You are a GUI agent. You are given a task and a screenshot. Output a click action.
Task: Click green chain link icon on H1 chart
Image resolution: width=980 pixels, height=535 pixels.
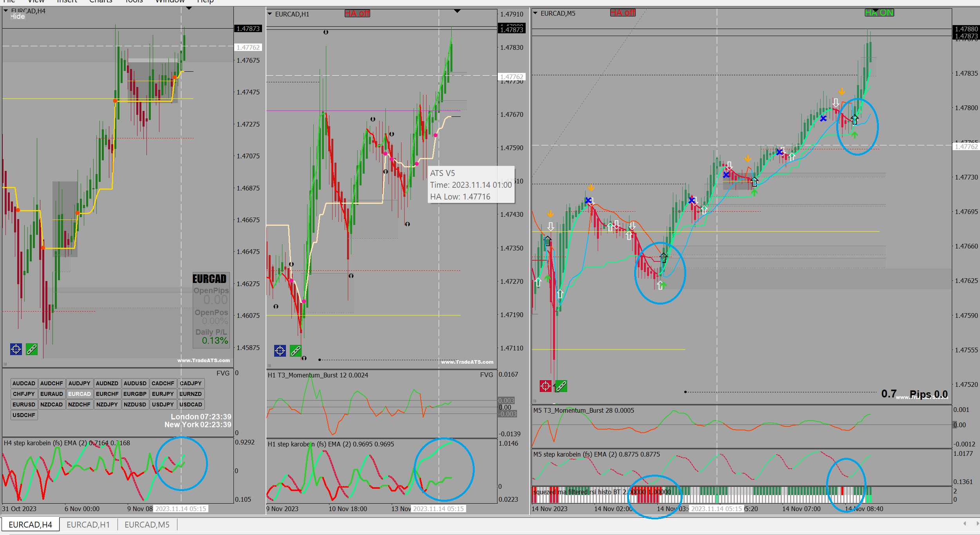pyautogui.click(x=296, y=350)
